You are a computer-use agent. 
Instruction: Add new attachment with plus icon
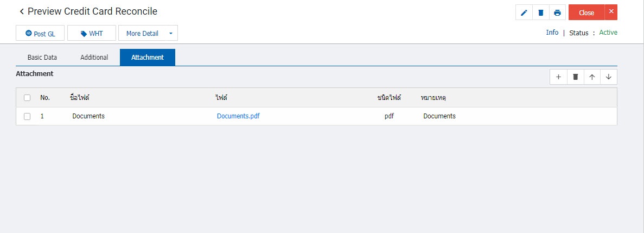pos(558,77)
